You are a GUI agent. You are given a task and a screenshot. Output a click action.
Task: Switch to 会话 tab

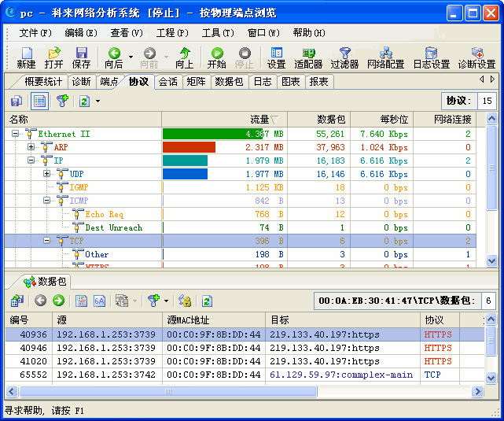point(168,82)
